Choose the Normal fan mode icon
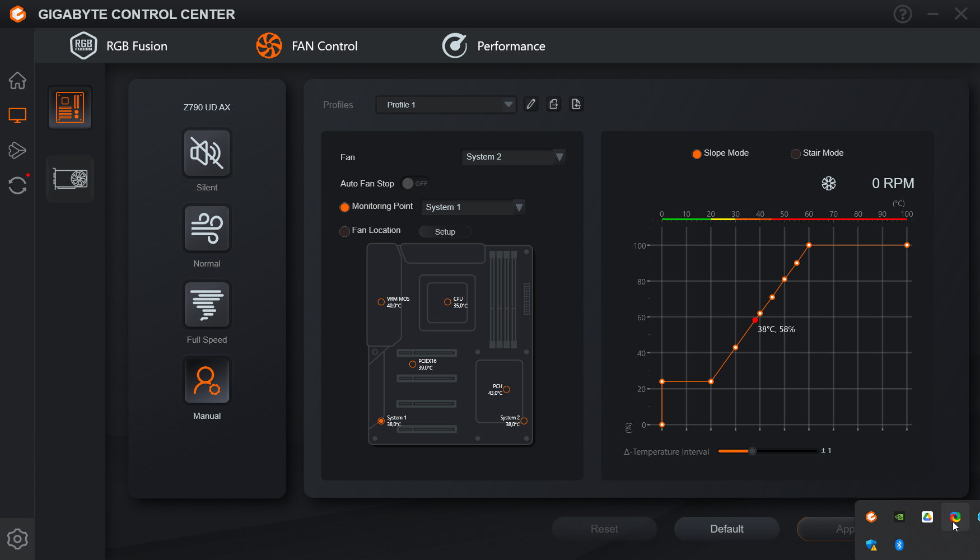 click(207, 228)
